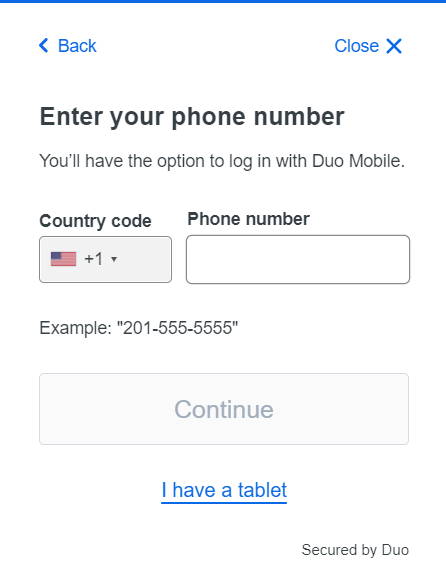Click the "Enter your phone number" heading
The height and width of the screenshot is (588, 446).
(192, 117)
